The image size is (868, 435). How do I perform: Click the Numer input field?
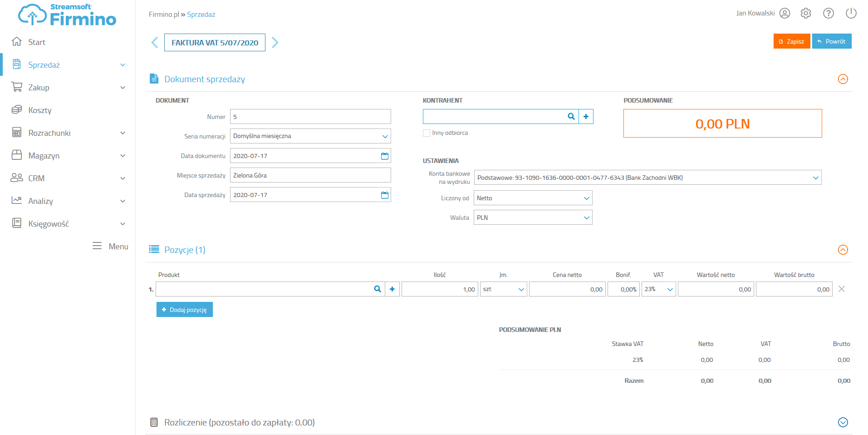(310, 117)
